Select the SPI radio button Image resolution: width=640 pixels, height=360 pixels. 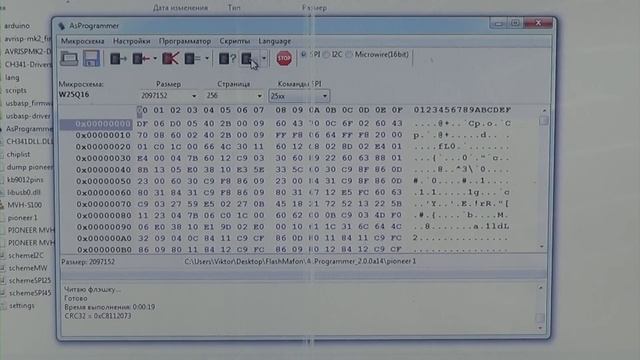coord(304,54)
